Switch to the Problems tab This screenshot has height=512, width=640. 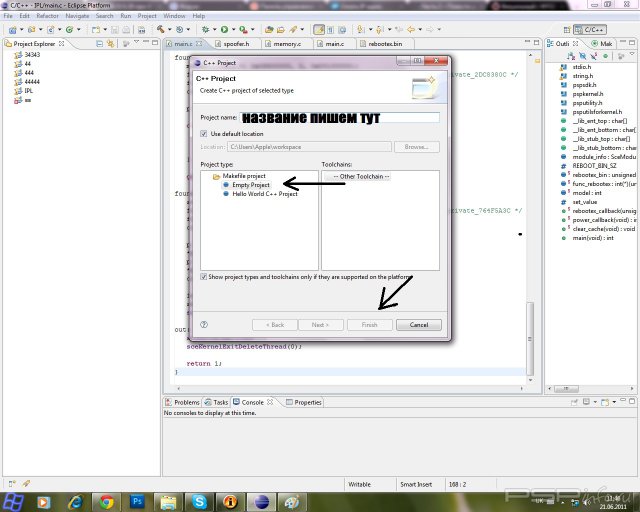(x=187, y=402)
